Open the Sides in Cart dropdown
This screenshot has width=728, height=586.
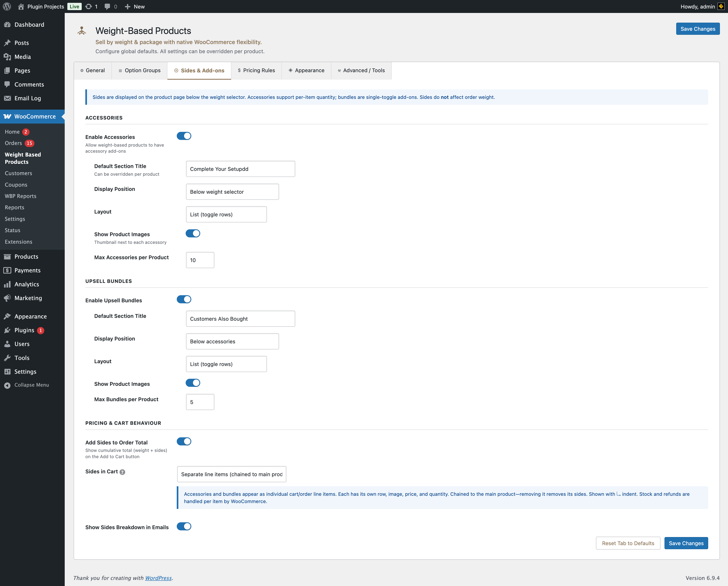(x=231, y=474)
